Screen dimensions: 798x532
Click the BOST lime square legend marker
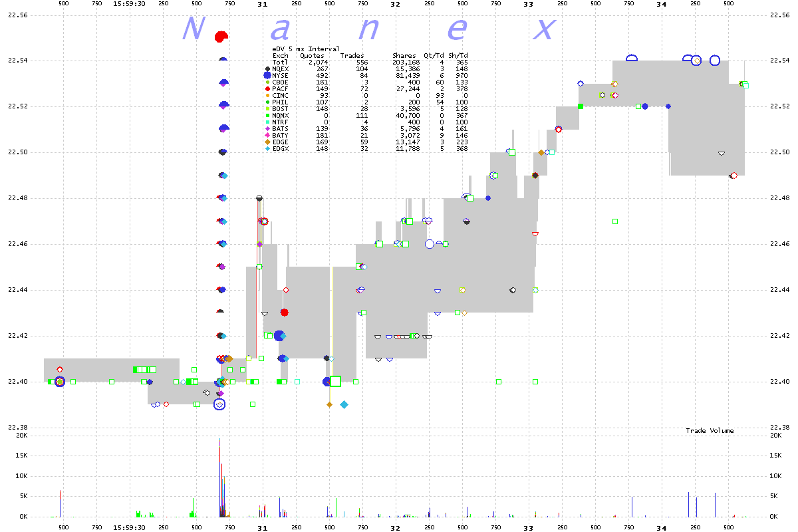(267, 108)
